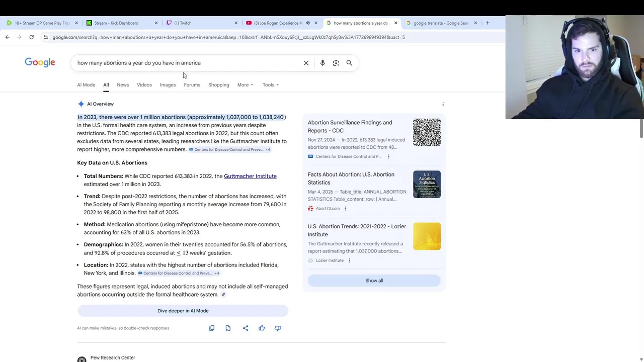Open U.S. Abortion Trends: 2021-2022 - Lozier Institute
This screenshot has width=644, height=362.
(x=357, y=230)
